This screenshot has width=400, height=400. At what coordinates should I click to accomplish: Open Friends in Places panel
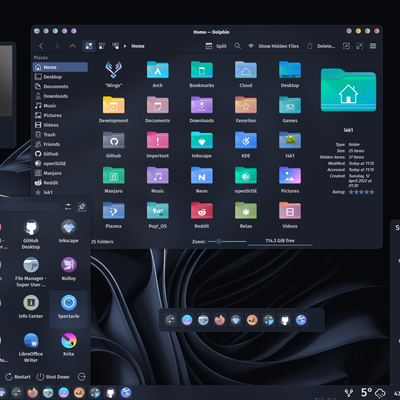coord(60,144)
